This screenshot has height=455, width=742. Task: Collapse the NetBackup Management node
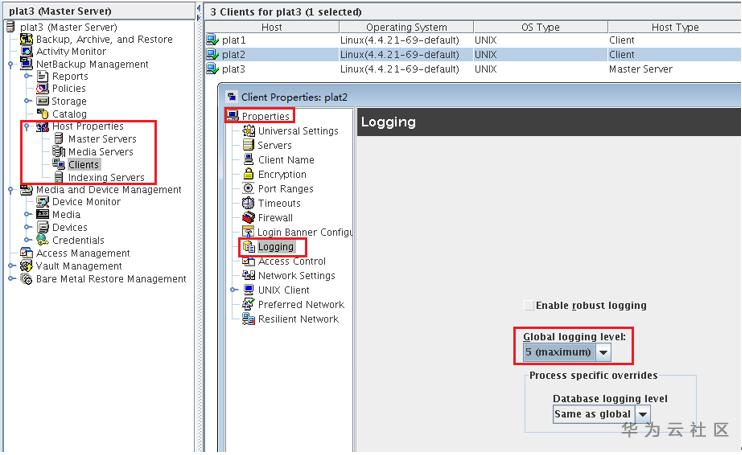11,64
